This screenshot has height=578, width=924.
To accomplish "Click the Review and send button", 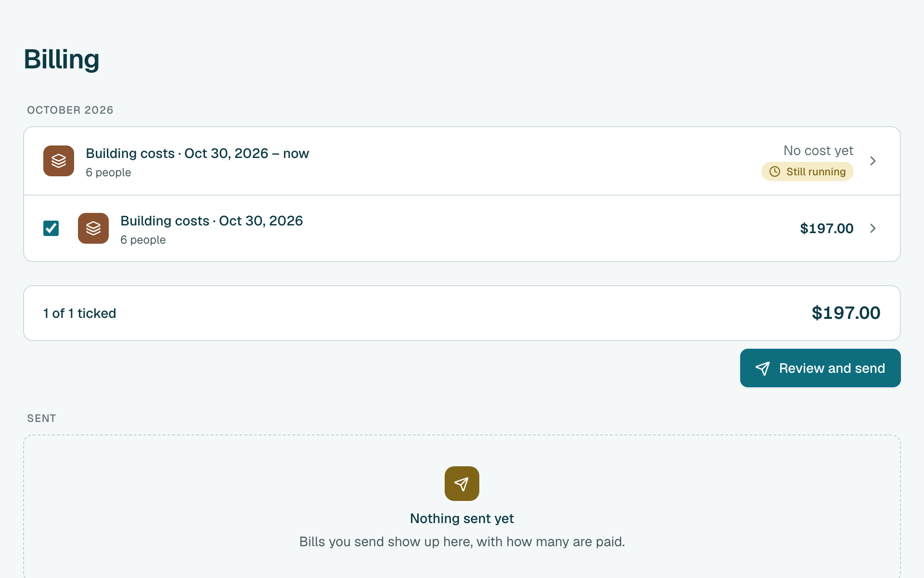I will [820, 368].
